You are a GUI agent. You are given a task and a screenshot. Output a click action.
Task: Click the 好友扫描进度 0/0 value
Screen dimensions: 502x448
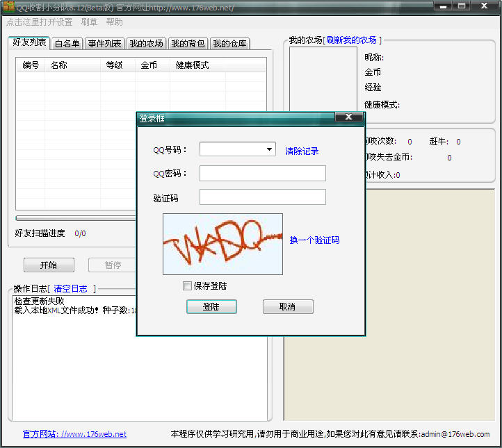click(x=80, y=234)
